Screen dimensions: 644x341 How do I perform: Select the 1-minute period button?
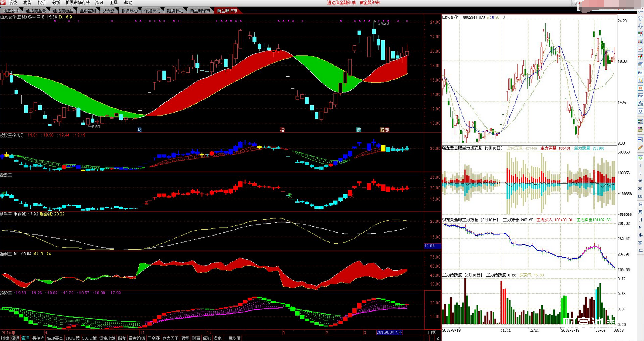640,165
